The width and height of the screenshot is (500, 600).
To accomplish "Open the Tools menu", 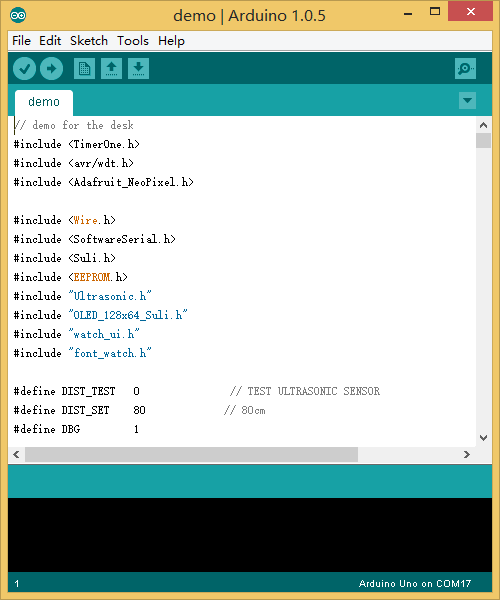I will pos(133,41).
